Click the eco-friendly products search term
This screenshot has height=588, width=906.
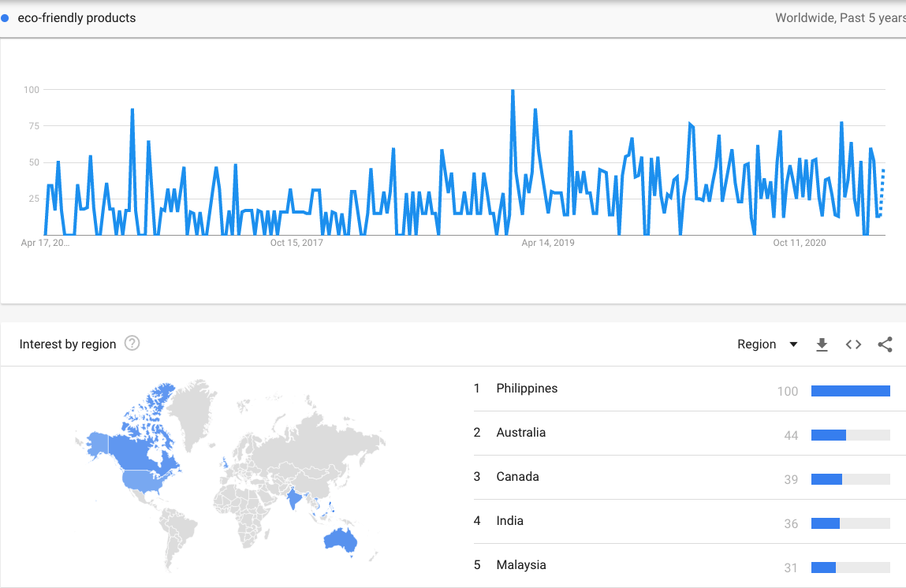[x=76, y=18]
